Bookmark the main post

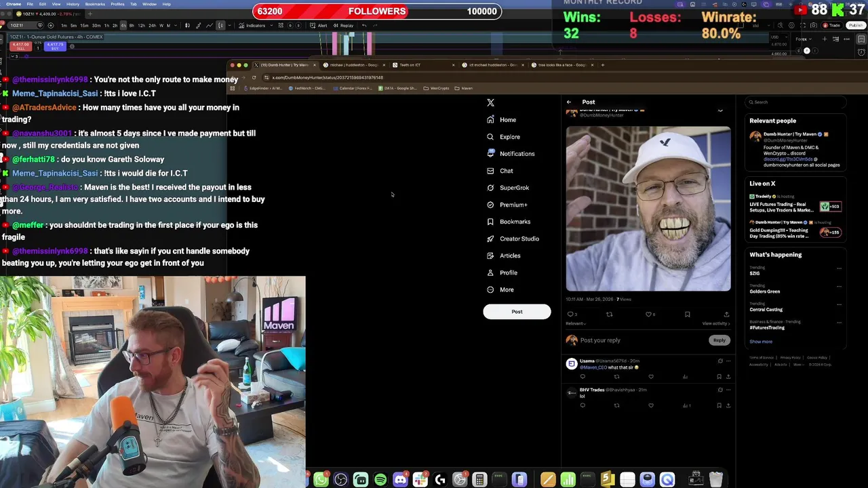coord(687,314)
